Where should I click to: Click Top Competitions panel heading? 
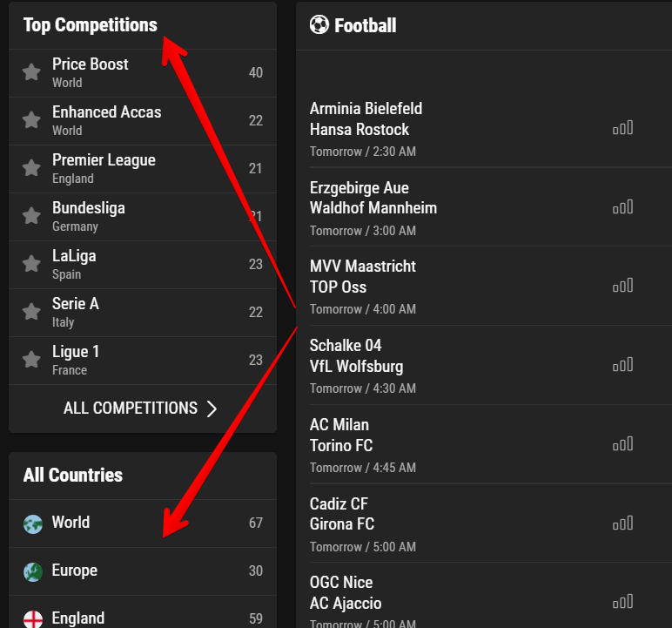[91, 25]
